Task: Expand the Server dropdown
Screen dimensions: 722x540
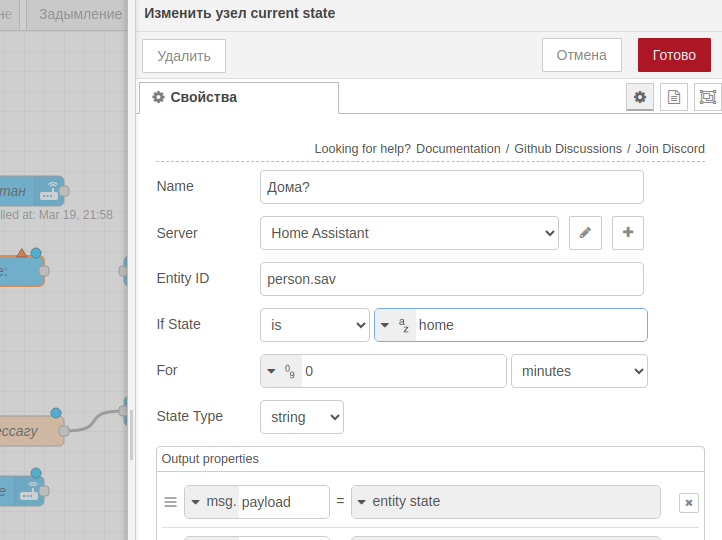Action: (409, 233)
